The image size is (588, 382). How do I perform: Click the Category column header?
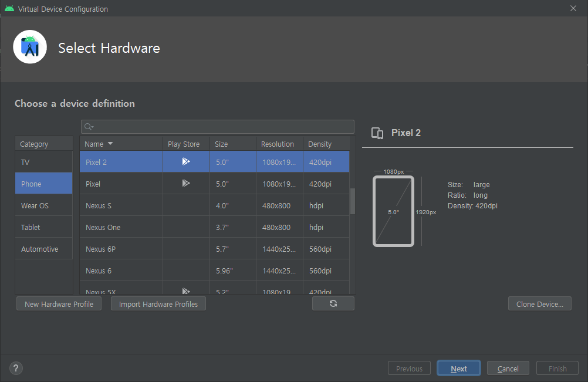tap(44, 144)
